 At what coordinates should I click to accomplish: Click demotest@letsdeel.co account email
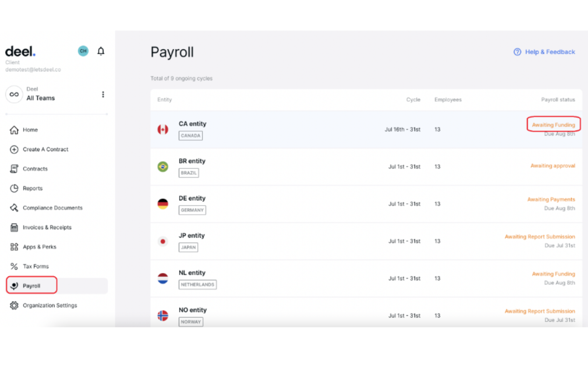[x=33, y=70]
